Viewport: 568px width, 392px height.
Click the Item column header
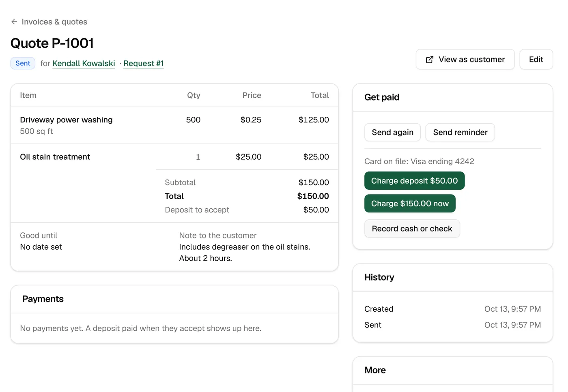click(28, 95)
